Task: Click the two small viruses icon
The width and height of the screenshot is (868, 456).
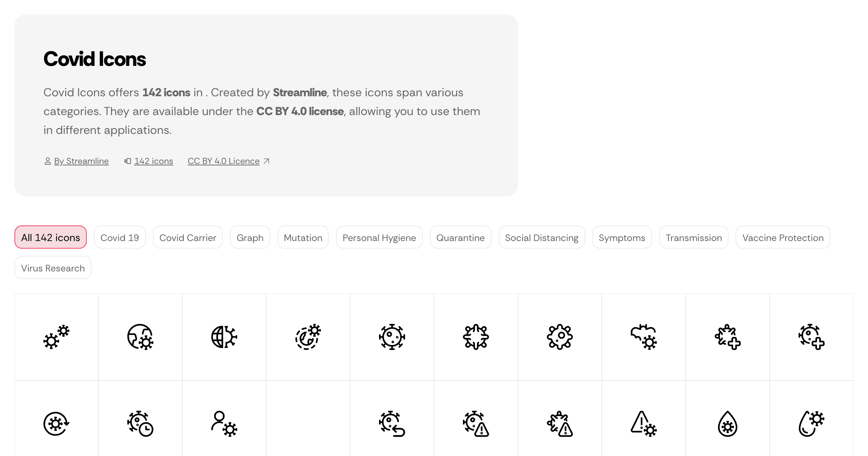Action: [56, 337]
